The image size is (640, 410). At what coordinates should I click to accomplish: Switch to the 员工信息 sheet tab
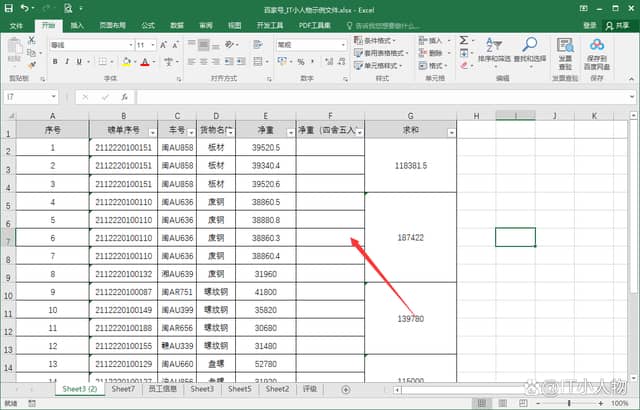coord(162,389)
